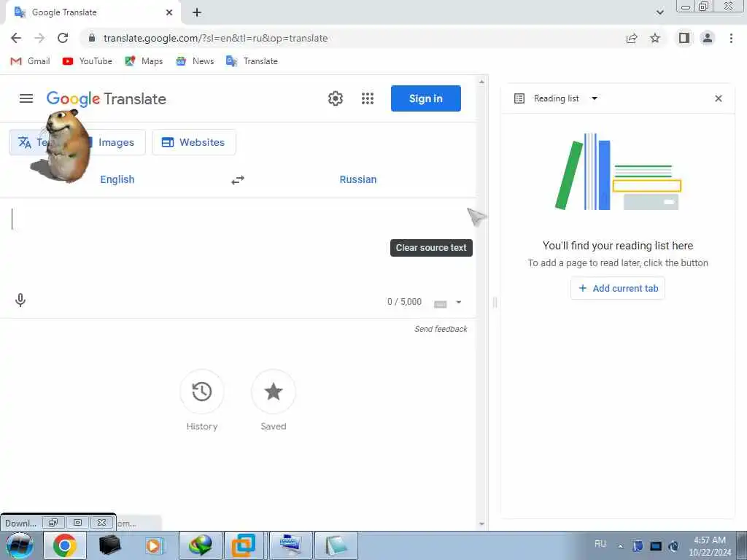Image resolution: width=747 pixels, height=560 pixels.
Task: Add current tab to reading list
Action: pyautogui.click(x=618, y=289)
